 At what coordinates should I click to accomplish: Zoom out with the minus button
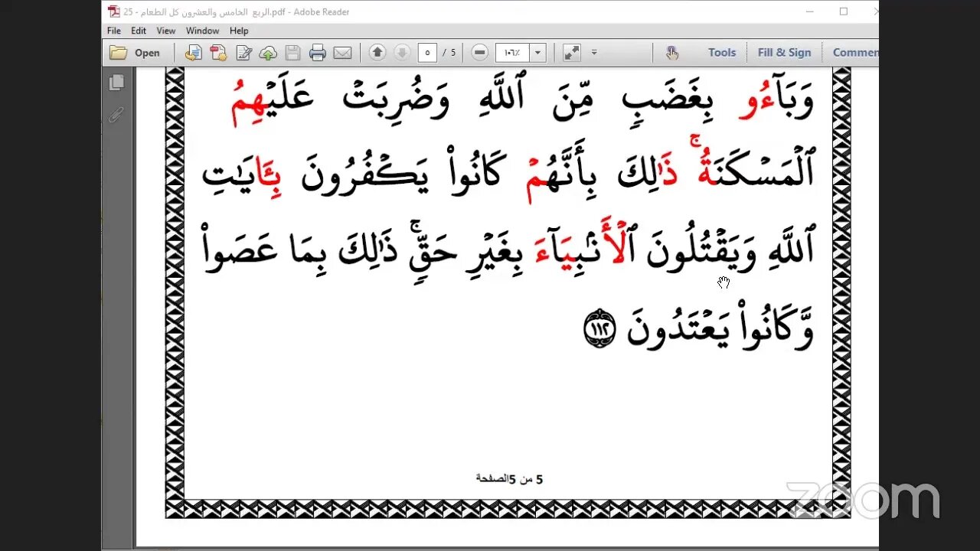click(480, 53)
